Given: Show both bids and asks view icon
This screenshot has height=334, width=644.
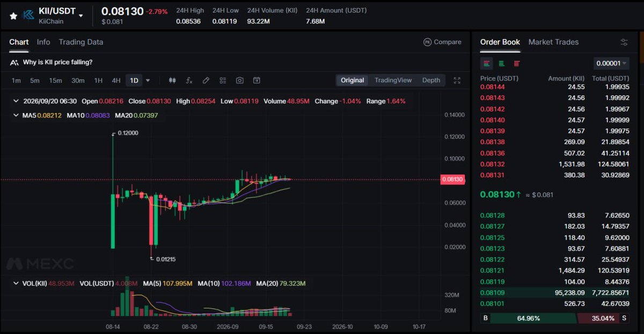Looking at the screenshot, I should [487, 63].
